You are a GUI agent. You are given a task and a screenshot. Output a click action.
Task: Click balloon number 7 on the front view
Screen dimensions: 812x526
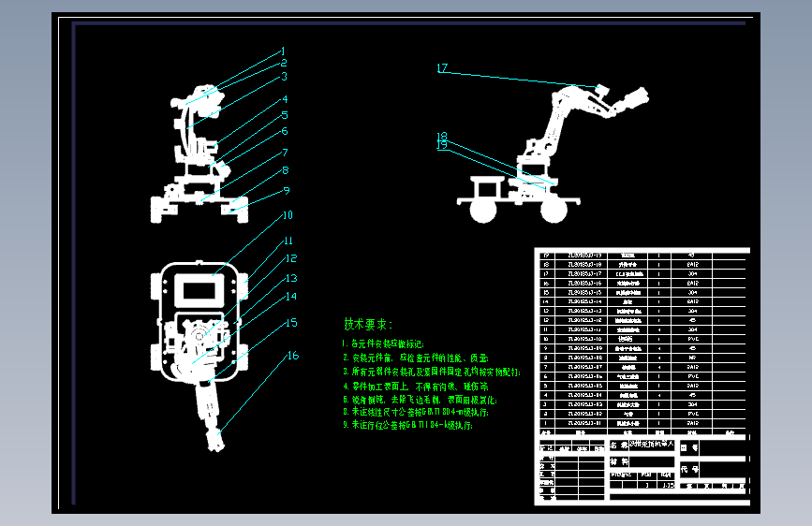[286, 153]
